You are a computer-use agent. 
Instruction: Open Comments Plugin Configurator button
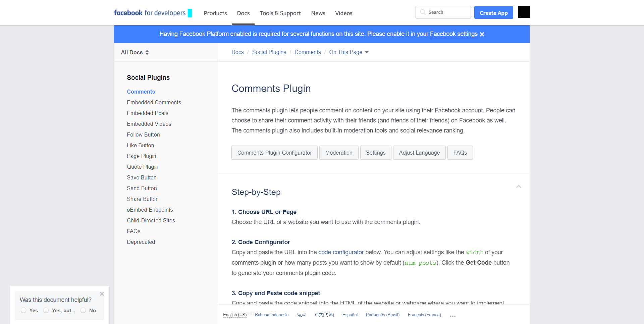click(x=274, y=153)
